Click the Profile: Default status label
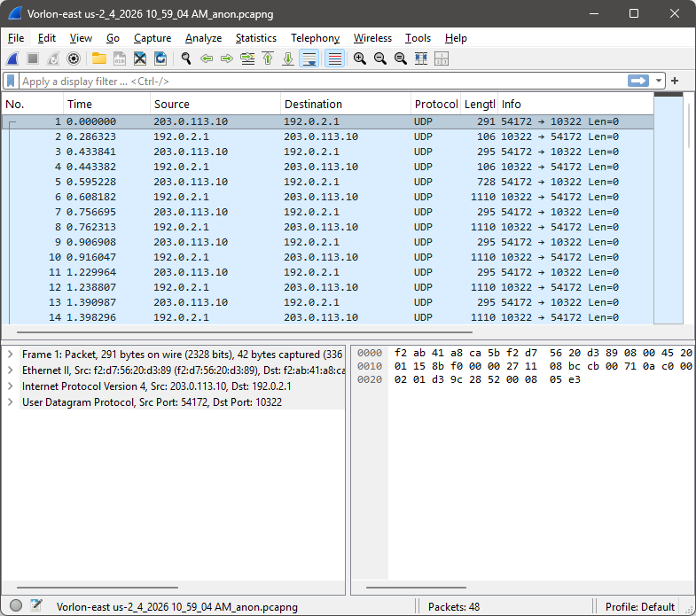The image size is (696, 616). click(x=639, y=607)
